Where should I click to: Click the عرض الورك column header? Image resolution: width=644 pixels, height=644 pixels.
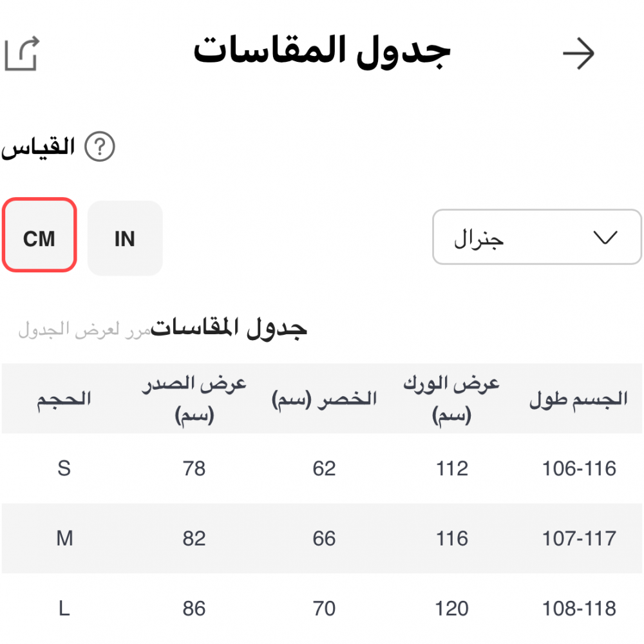(451, 399)
